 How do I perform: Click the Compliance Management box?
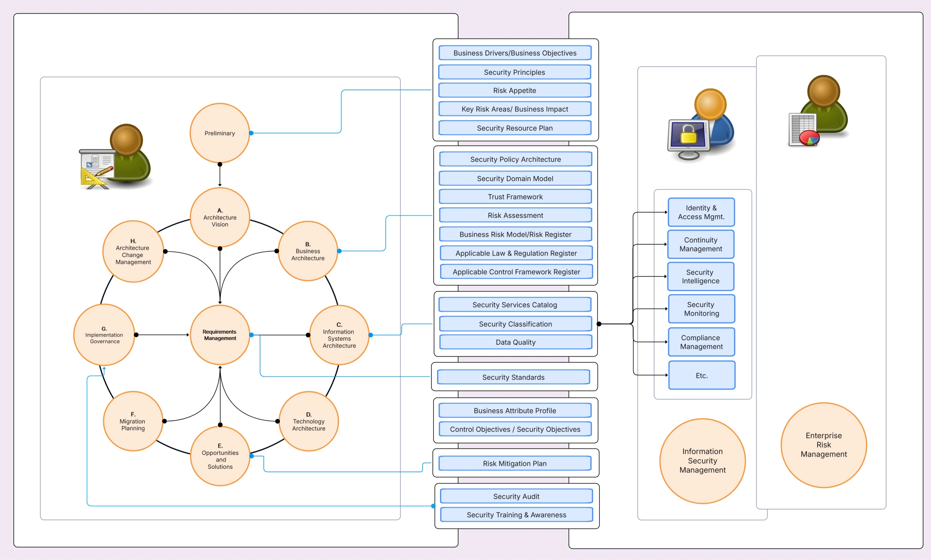tap(701, 342)
